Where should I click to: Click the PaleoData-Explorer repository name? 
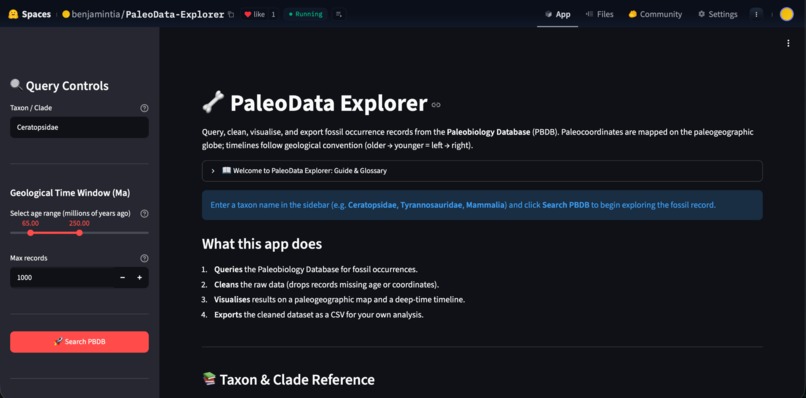coord(174,14)
